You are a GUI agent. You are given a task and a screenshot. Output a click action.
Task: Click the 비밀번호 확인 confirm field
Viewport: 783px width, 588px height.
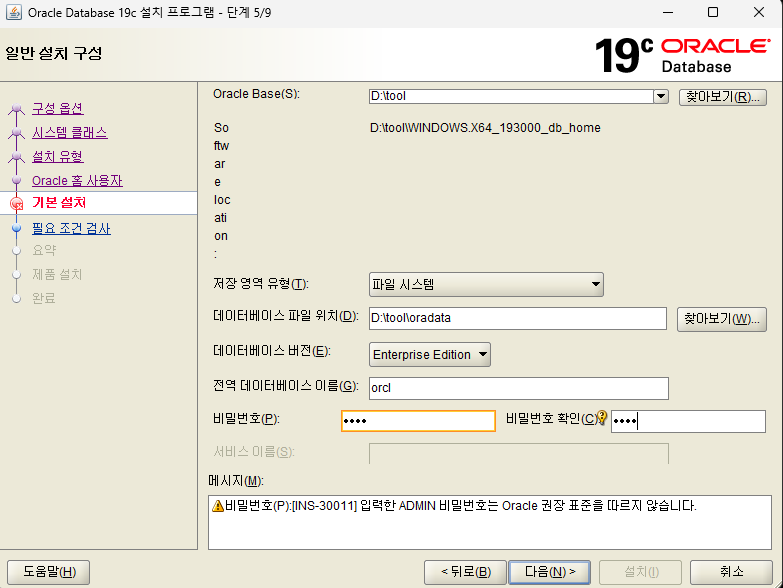(688, 421)
